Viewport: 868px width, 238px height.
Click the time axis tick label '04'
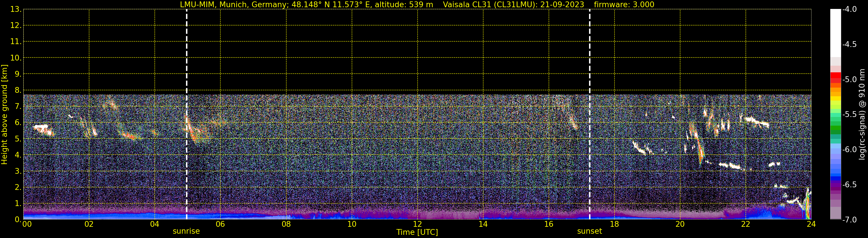pos(155,224)
